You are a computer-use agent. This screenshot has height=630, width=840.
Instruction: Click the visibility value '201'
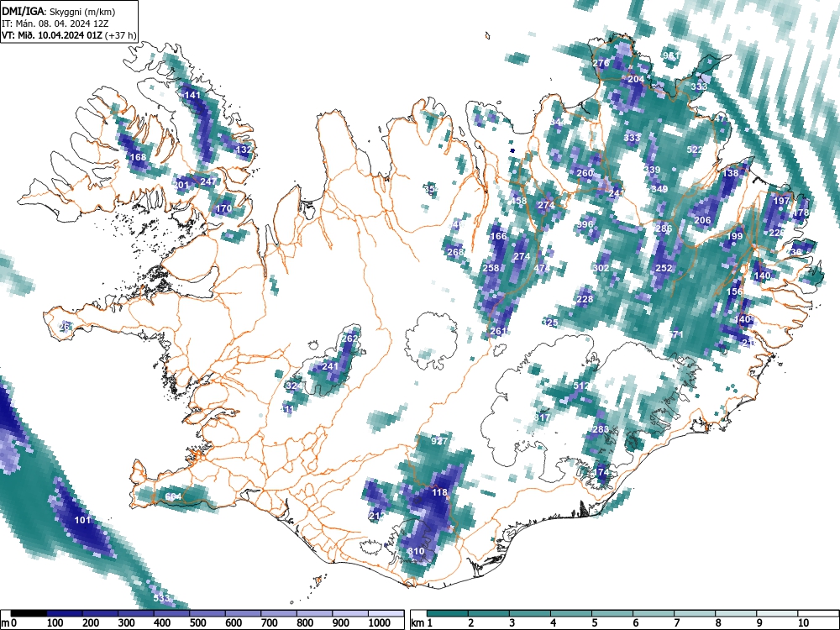click(x=181, y=185)
